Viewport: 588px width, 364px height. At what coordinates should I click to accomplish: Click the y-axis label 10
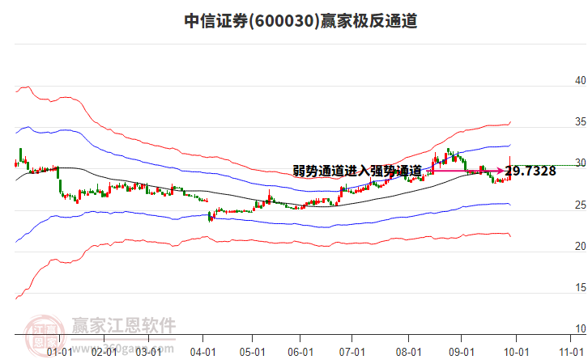point(581,328)
